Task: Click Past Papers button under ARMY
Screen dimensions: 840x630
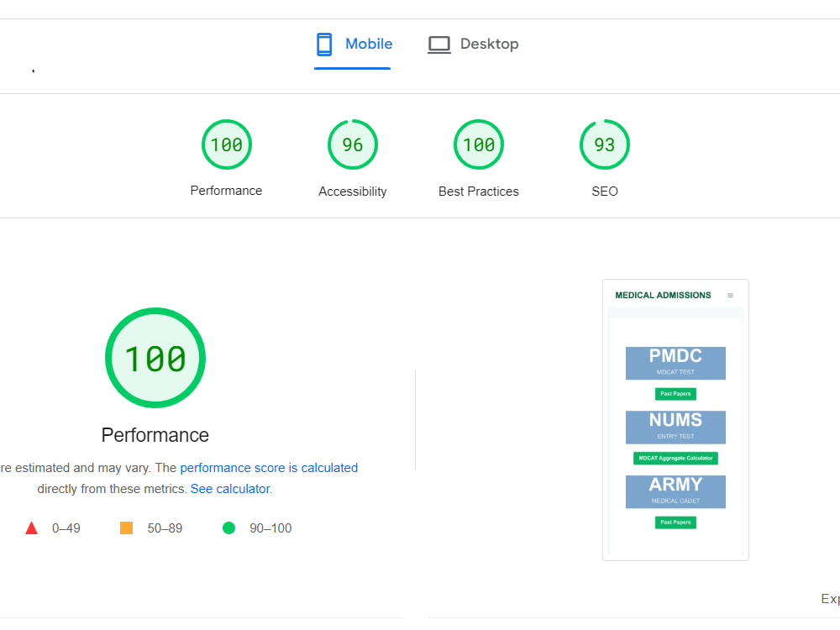Action: pyautogui.click(x=675, y=522)
